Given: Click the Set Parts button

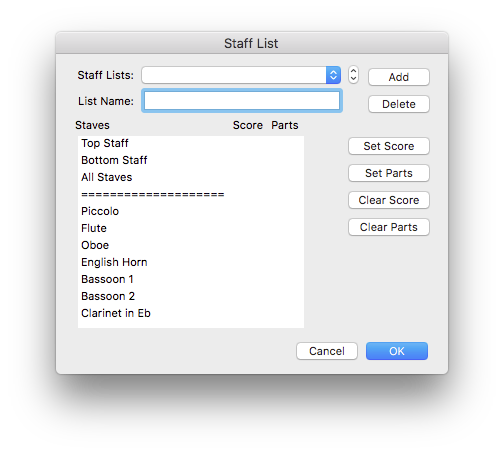Looking at the screenshot, I should [389, 173].
